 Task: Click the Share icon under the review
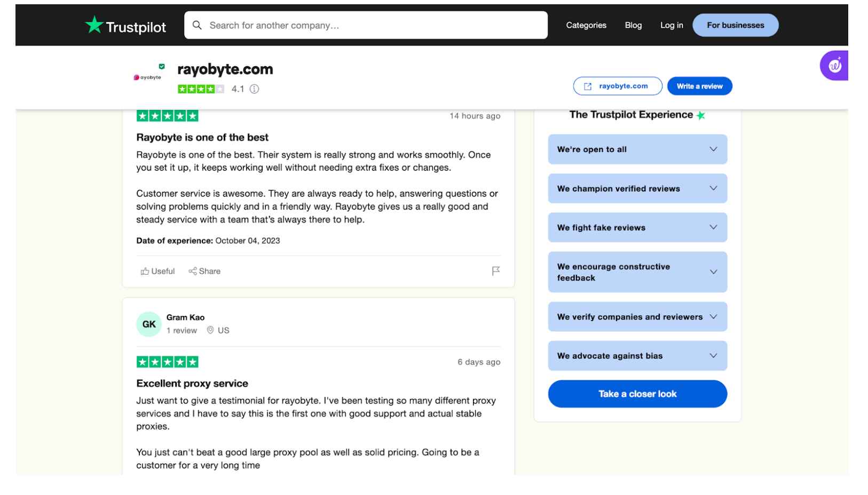click(193, 271)
